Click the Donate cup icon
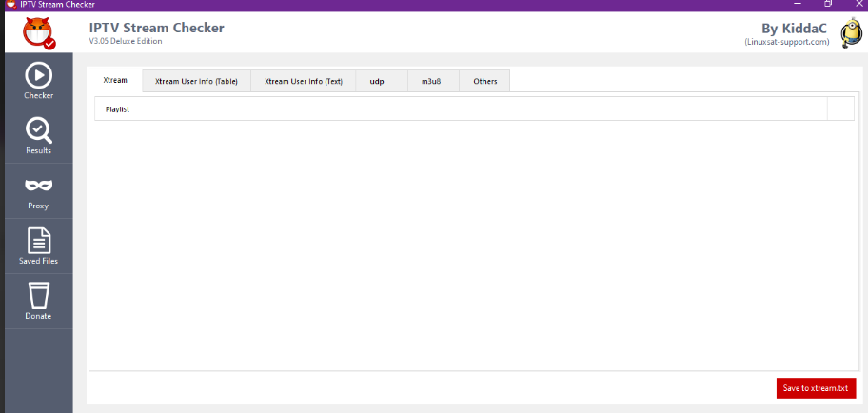The height and width of the screenshot is (413, 868). point(38,301)
